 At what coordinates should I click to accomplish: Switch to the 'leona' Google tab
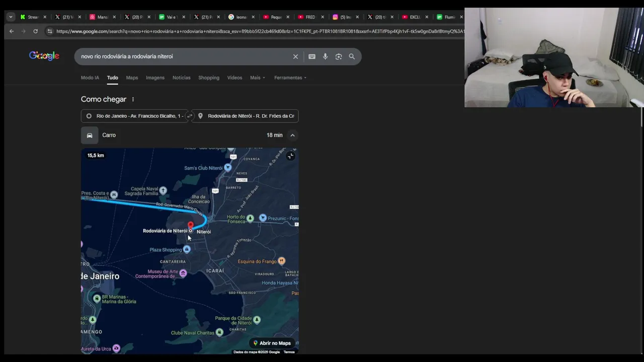242,17
